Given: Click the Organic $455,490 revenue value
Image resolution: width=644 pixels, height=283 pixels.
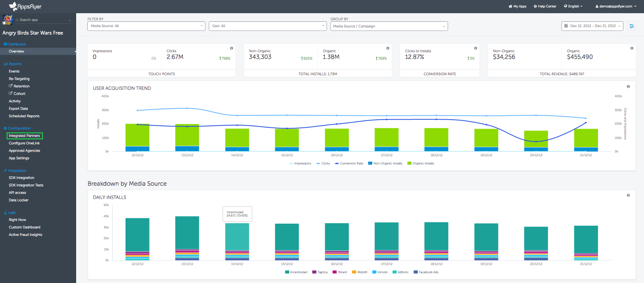Looking at the screenshot, I should tap(580, 57).
